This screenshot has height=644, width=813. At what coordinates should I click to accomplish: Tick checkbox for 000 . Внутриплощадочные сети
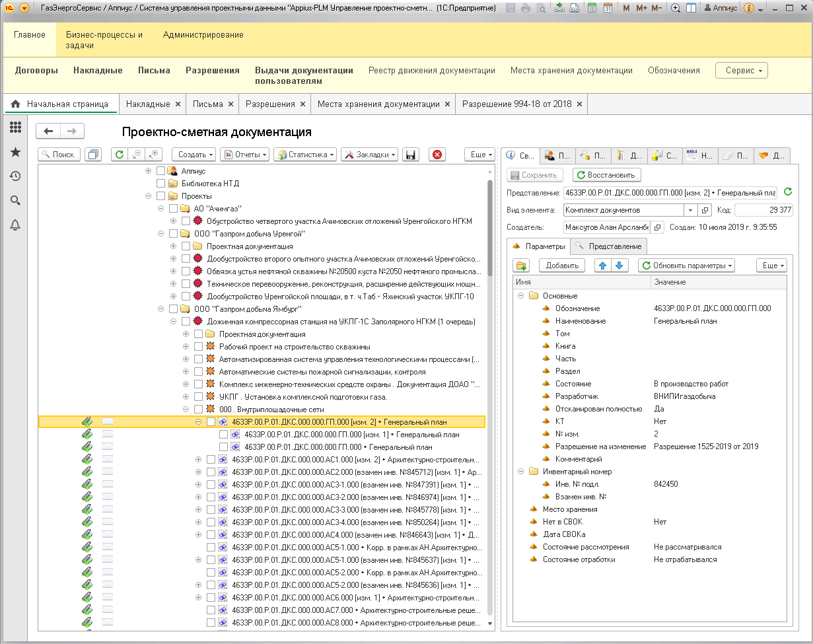pyautogui.click(x=198, y=410)
